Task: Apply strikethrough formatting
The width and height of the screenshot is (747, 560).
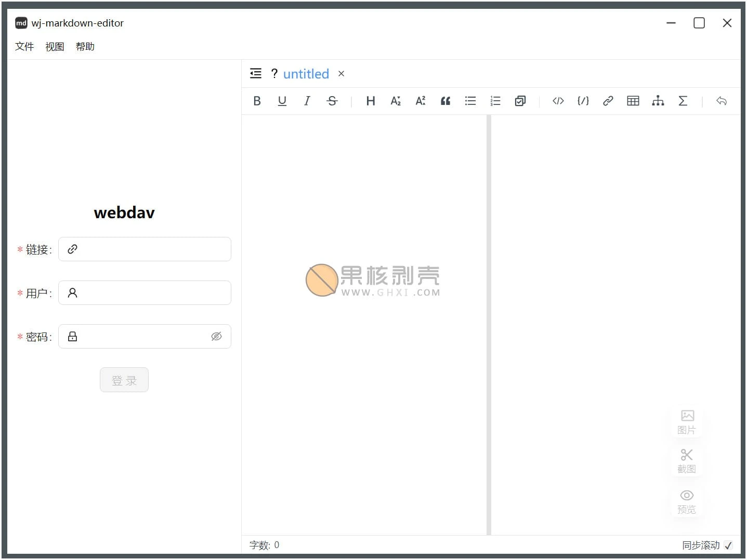Action: [x=332, y=101]
